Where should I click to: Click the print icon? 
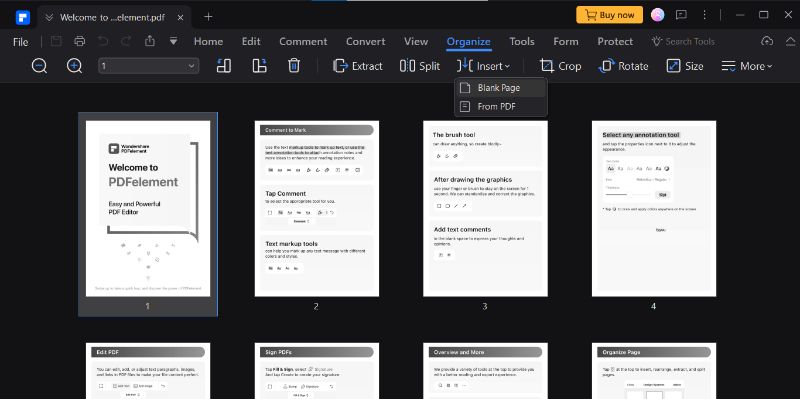click(x=80, y=41)
